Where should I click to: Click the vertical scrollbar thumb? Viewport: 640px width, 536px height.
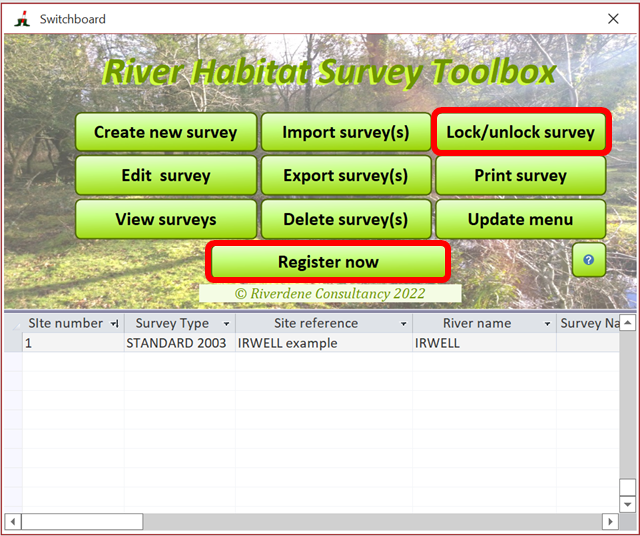coord(628,487)
